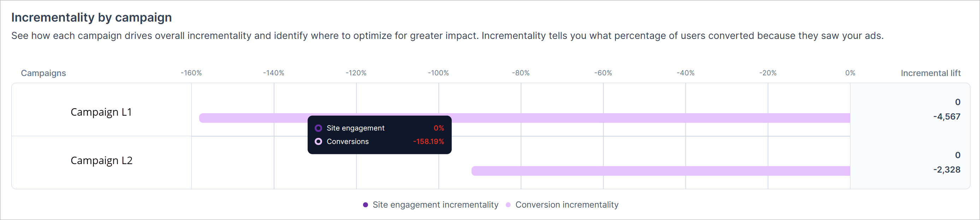The image size is (980, 220).
Task: Click the Site engagement 0% tooltip value
Action: [x=439, y=128]
